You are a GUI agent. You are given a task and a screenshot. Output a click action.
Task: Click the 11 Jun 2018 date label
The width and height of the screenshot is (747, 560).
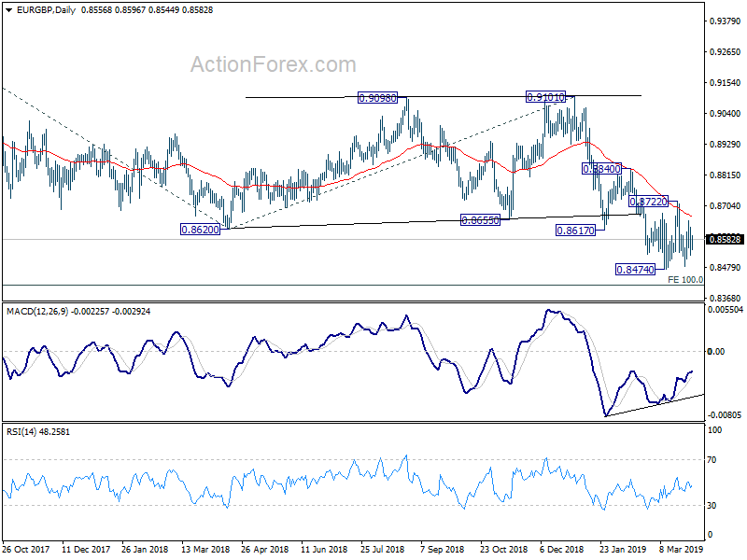[x=324, y=549]
